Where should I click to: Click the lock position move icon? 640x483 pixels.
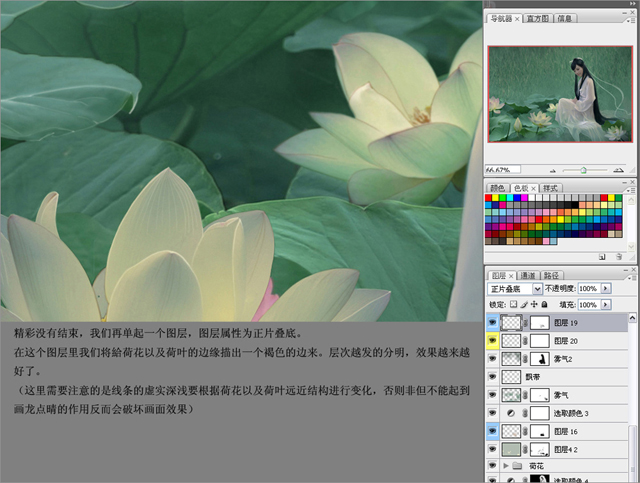(x=534, y=305)
